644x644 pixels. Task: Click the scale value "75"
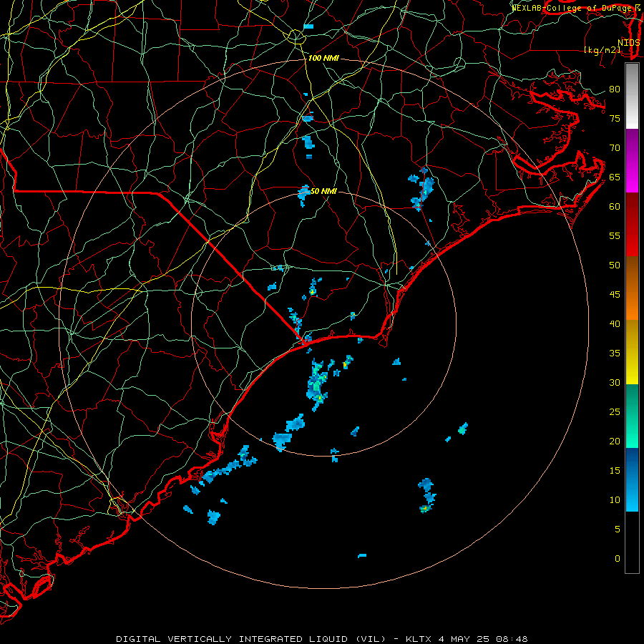pyautogui.click(x=615, y=118)
